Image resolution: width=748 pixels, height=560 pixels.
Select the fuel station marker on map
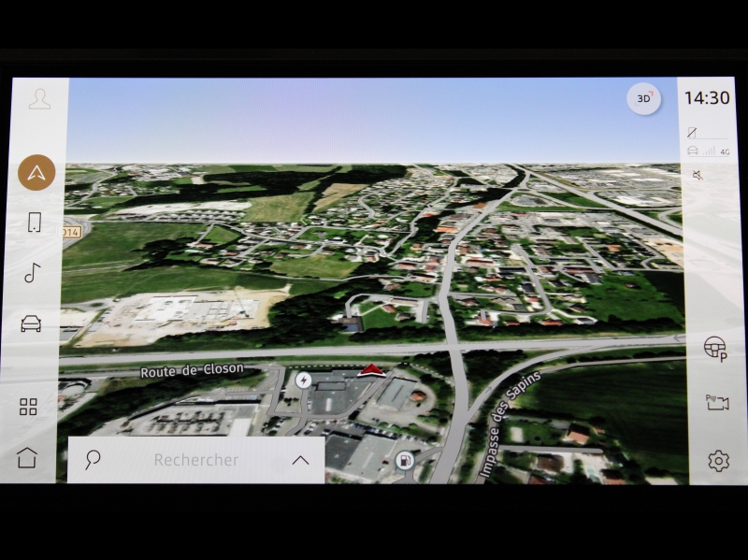404,459
